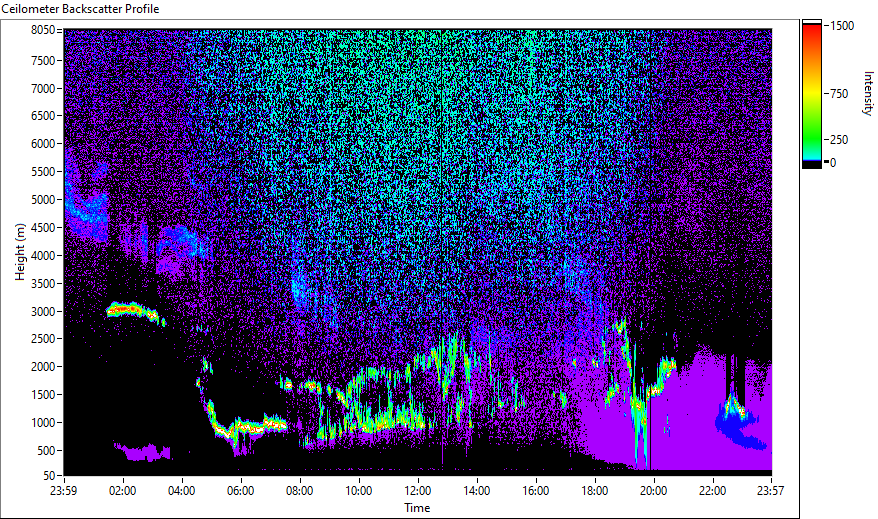This screenshot has width=878, height=519.
Task: Click the 1000 height axis value
Action: (43, 423)
